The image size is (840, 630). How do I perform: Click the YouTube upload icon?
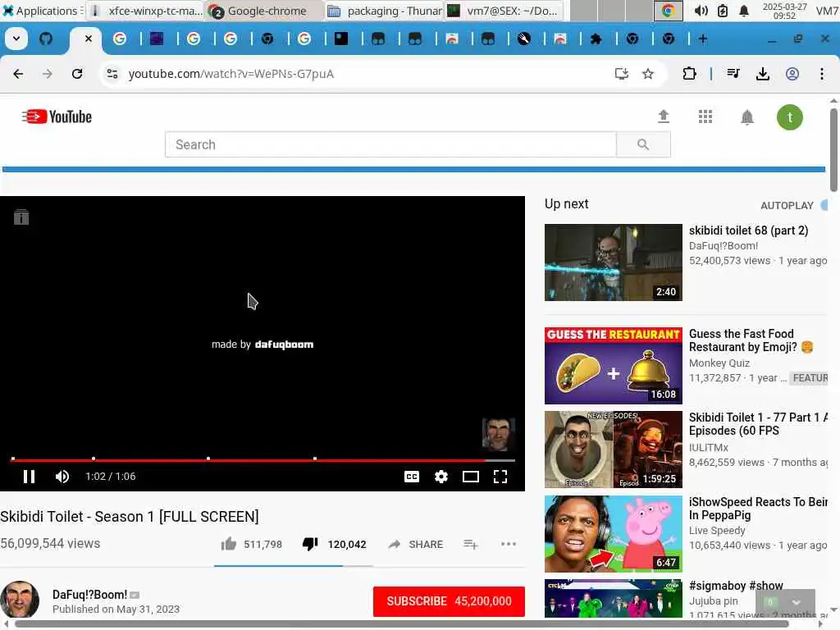click(x=664, y=116)
